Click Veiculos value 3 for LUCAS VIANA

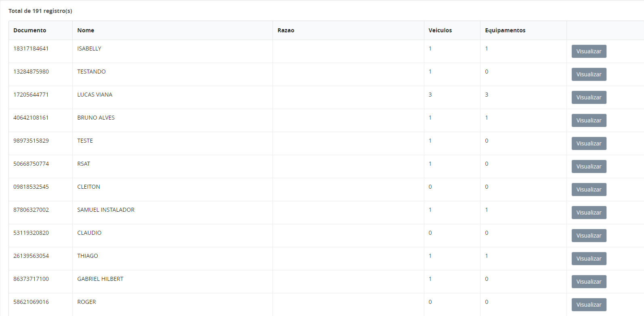pos(430,95)
